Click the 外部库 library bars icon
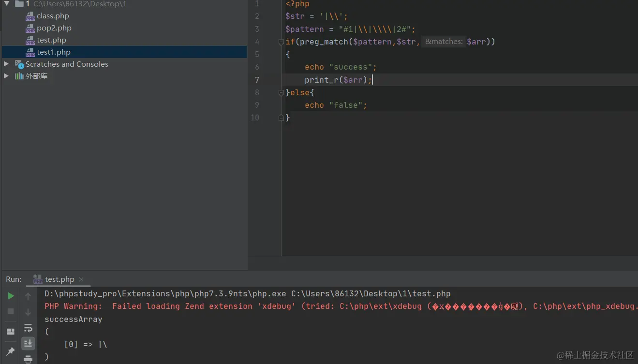Image resolution: width=638 pixels, height=364 pixels. click(19, 76)
